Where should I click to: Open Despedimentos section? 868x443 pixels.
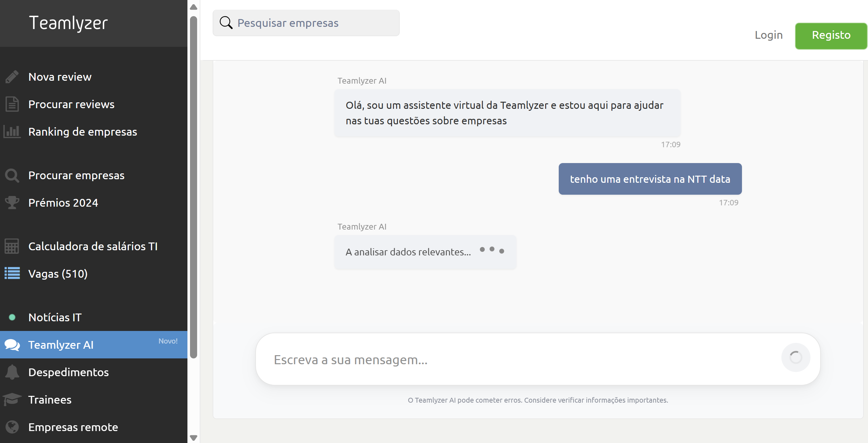pos(94,372)
